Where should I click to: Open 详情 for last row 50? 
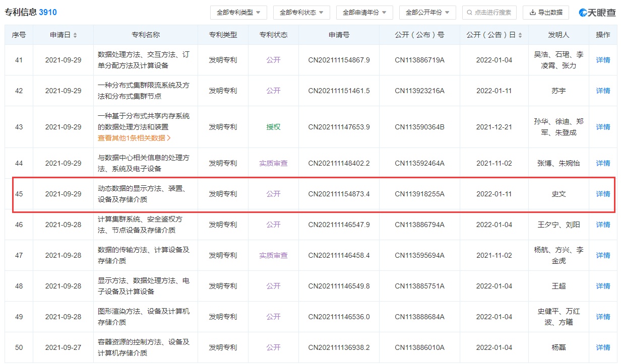(603, 347)
